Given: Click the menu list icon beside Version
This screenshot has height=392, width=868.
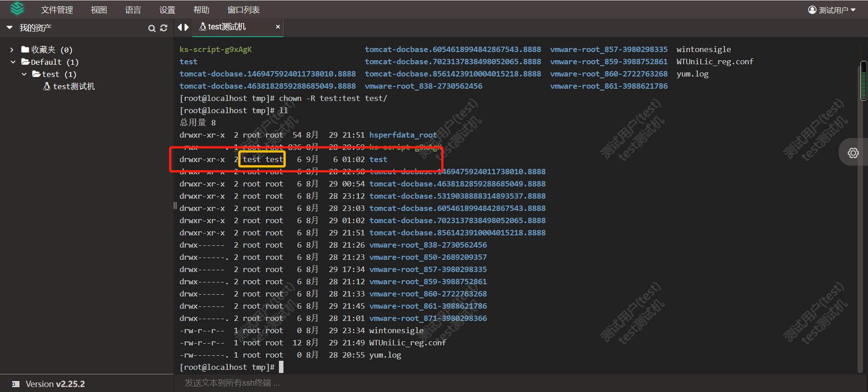Looking at the screenshot, I should tap(16, 384).
